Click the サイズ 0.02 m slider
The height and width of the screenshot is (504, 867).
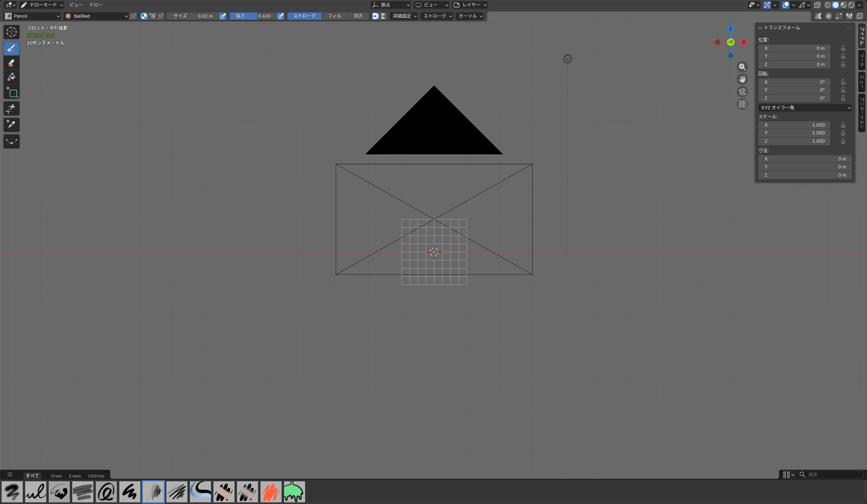pos(193,16)
